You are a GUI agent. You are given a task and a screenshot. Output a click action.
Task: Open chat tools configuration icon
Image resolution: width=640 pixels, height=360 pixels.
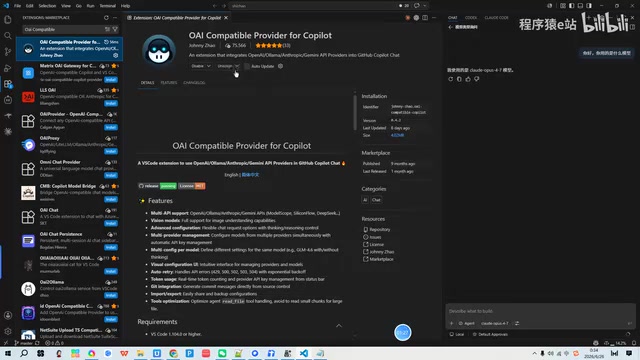(x=517, y=323)
